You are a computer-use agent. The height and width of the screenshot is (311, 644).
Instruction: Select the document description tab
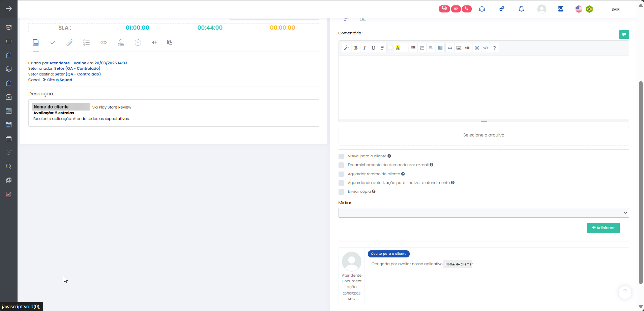click(36, 42)
